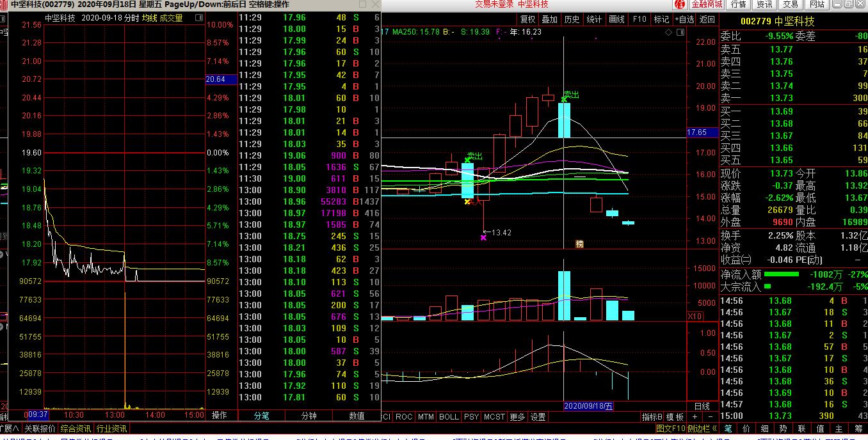868x440 pixels.
Task: Open the 行业资讯 industry news tab
Action: (112, 428)
